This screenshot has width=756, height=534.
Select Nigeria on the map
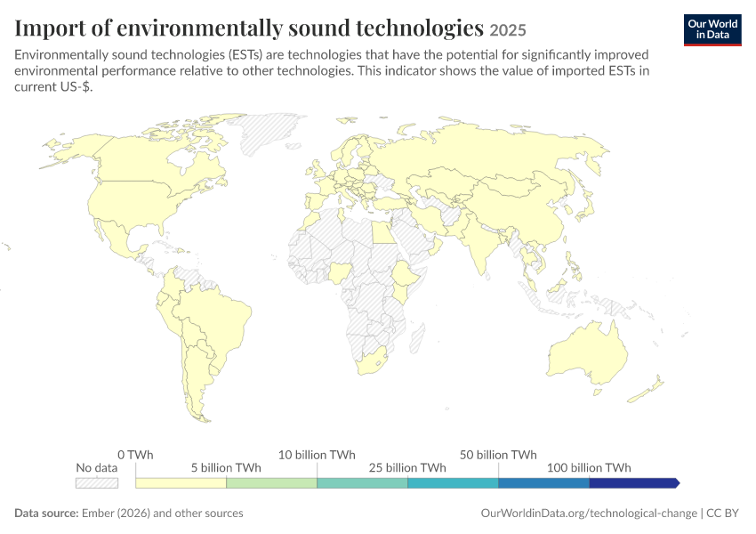[x=341, y=272]
